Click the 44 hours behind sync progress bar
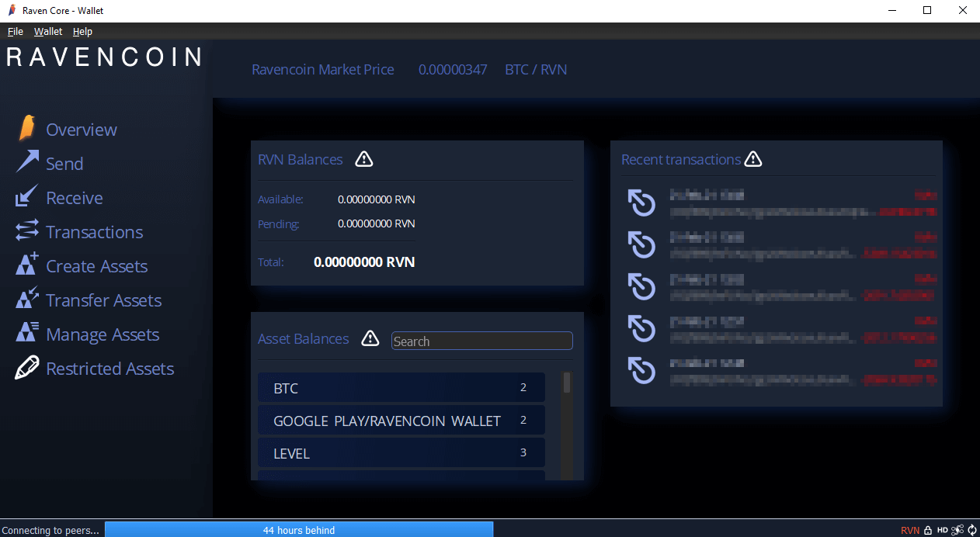This screenshot has width=980, height=537. coord(300,529)
